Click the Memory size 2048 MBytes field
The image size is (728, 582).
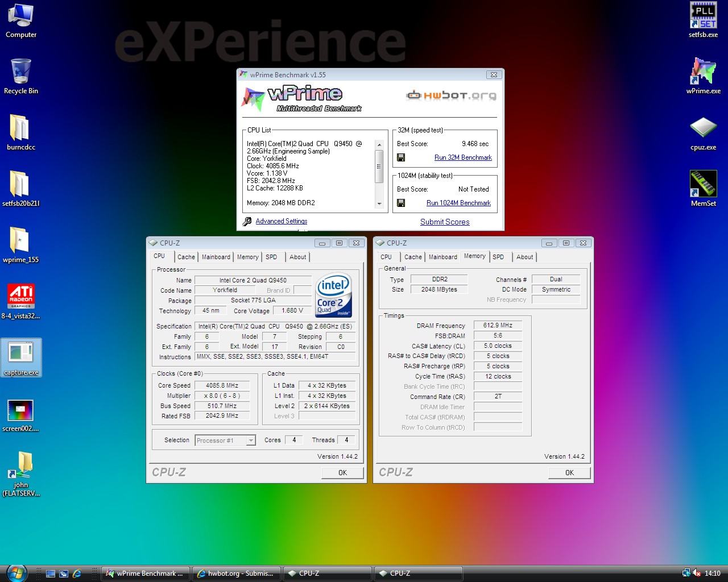(439, 289)
